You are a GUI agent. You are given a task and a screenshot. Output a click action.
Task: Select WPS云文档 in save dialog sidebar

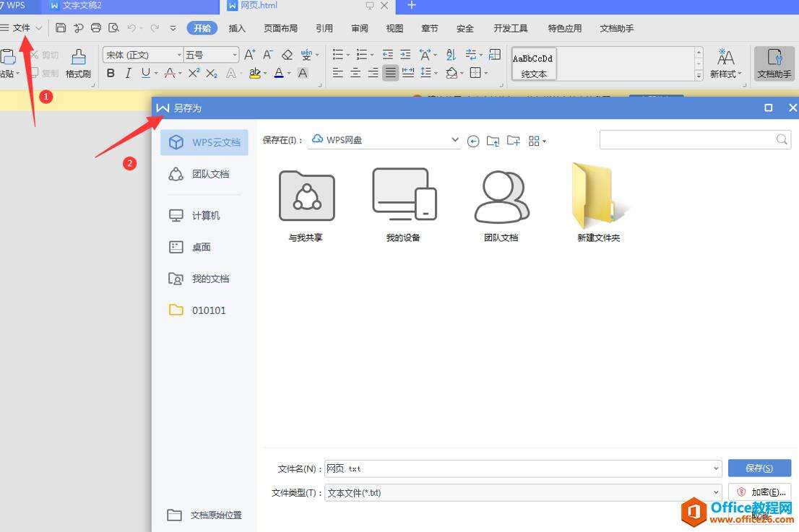tap(204, 142)
